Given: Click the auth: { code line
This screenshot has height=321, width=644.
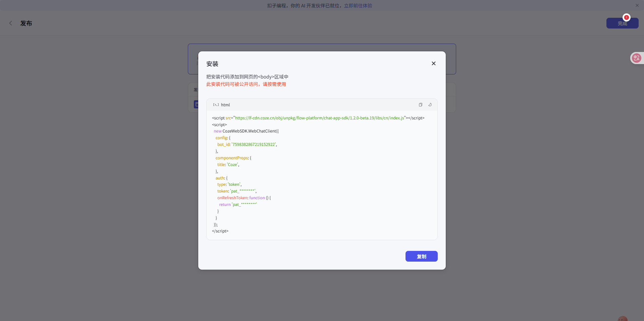Looking at the screenshot, I should 221,178.
